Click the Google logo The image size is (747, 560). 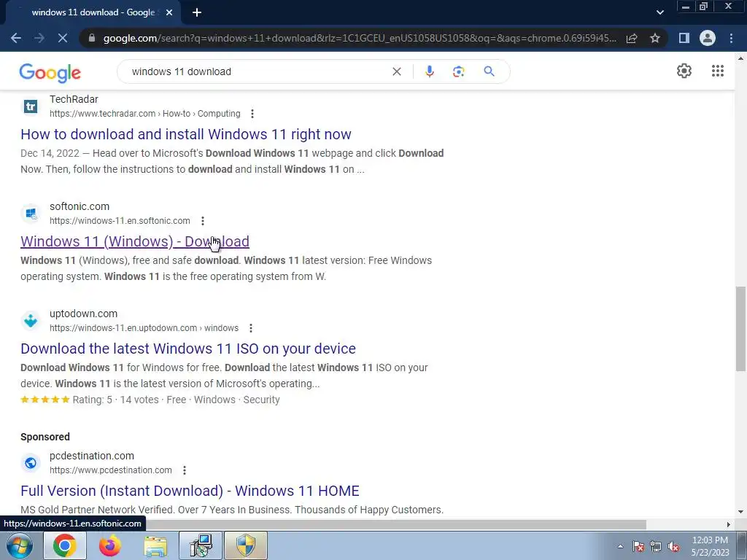(x=50, y=72)
